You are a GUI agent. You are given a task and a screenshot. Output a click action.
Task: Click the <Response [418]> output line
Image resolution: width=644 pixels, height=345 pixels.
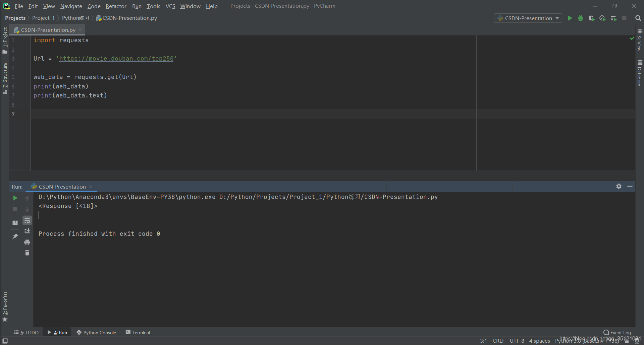tap(68, 206)
